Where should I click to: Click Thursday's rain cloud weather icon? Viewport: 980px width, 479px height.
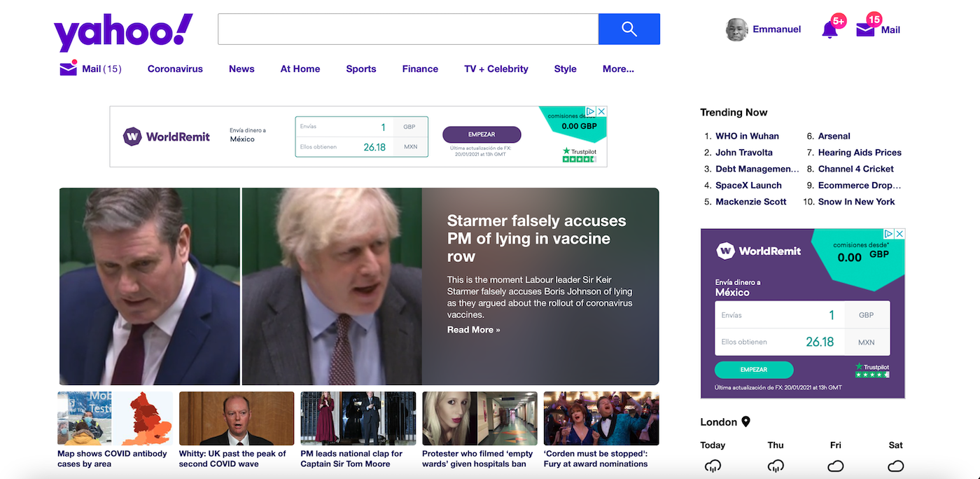pos(776,466)
